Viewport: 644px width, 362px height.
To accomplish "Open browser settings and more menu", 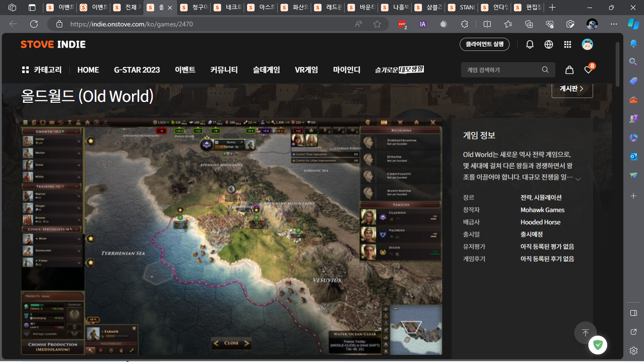I will 613,24.
